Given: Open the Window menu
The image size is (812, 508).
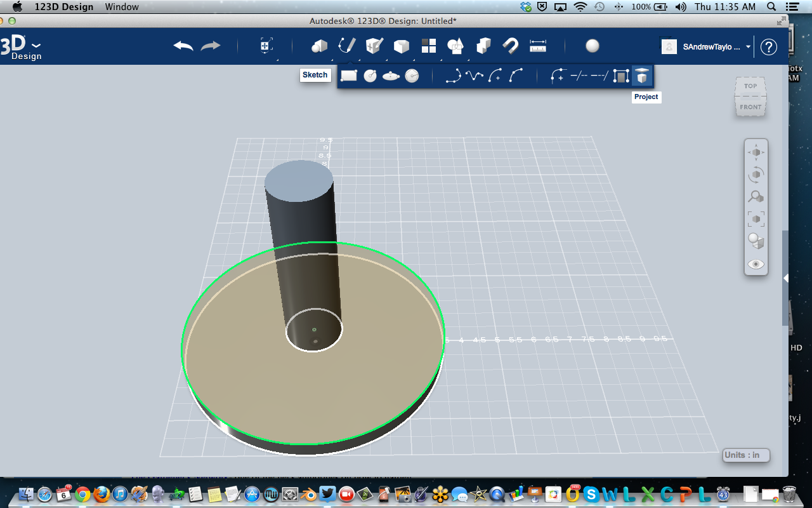Looking at the screenshot, I should pos(122,7).
